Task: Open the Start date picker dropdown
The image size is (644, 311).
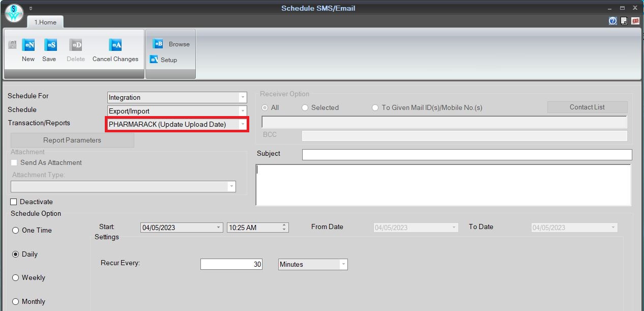Action: [x=219, y=228]
